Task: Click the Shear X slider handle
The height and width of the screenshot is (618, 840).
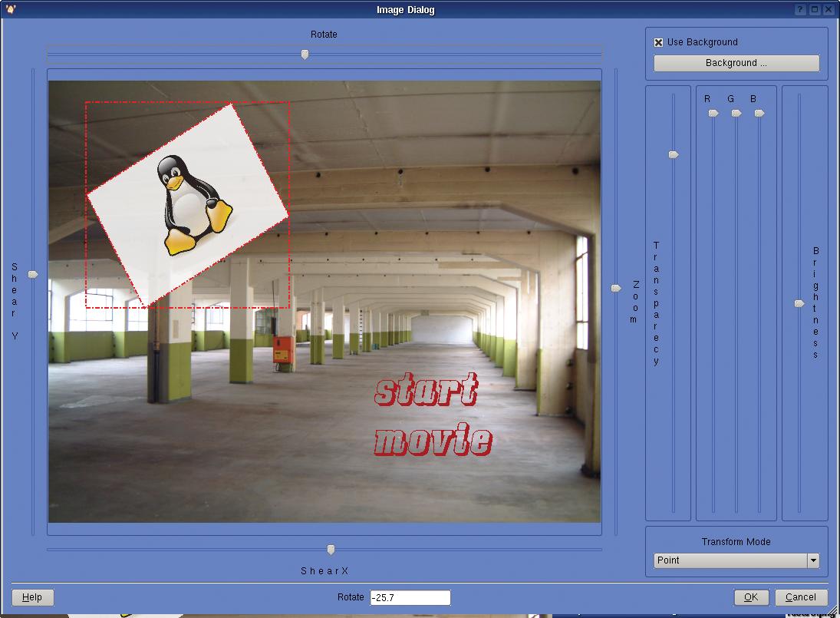Action: click(x=331, y=550)
